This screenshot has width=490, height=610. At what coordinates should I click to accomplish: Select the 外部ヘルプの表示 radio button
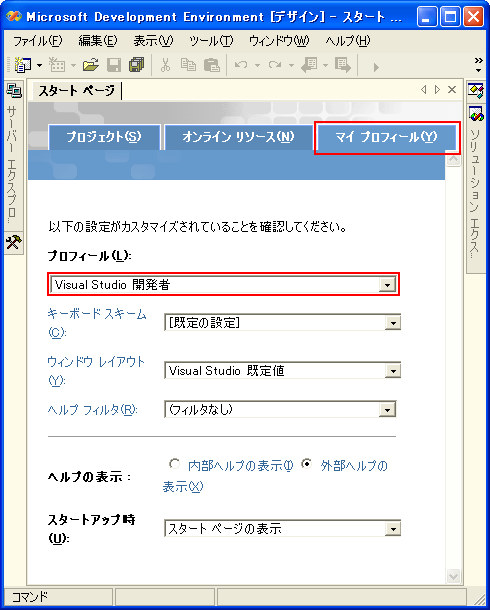[306, 464]
